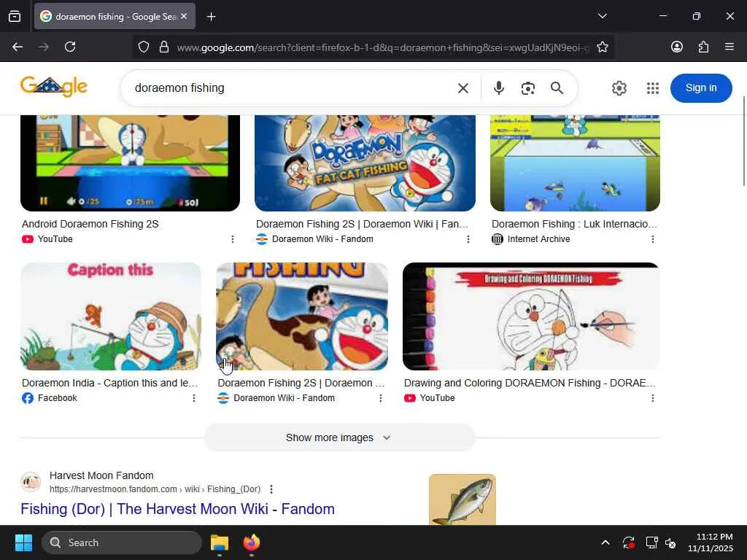Image resolution: width=747 pixels, height=560 pixels.
Task: Open Doraemon India - Caption this link
Action: pyautogui.click(x=109, y=383)
